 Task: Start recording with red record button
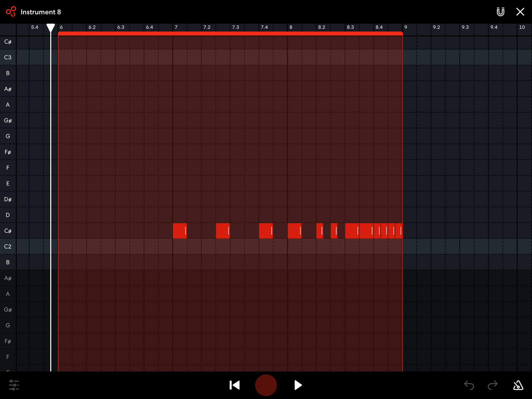266,385
